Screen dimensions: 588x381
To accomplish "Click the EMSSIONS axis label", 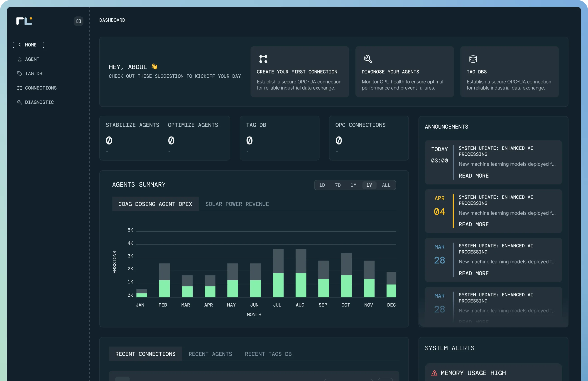I will pos(114,262).
